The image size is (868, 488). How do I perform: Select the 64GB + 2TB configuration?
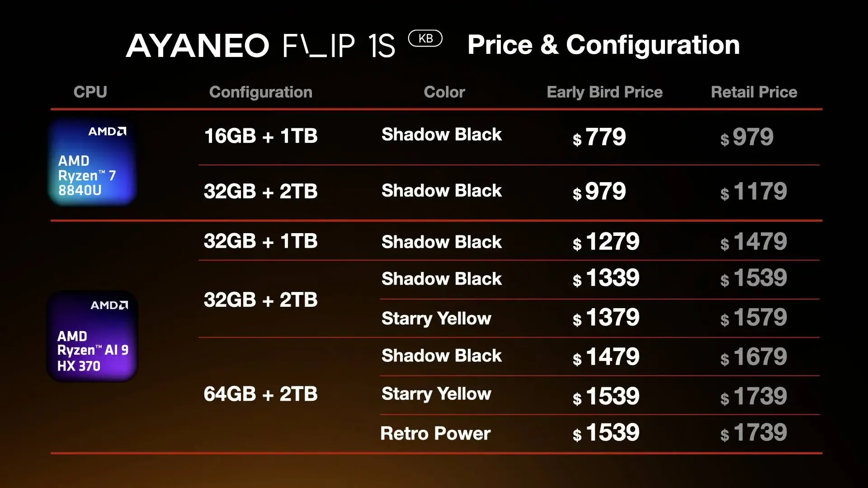(x=261, y=394)
